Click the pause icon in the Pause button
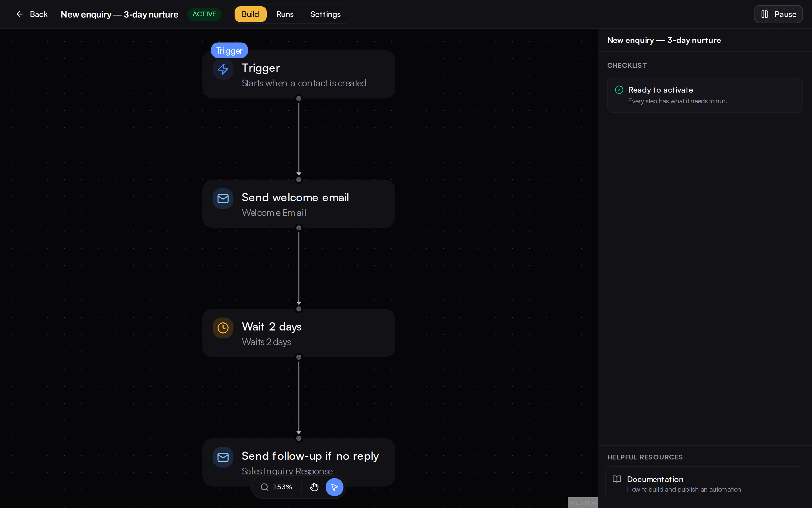This screenshot has width=812, height=508. [x=764, y=14]
